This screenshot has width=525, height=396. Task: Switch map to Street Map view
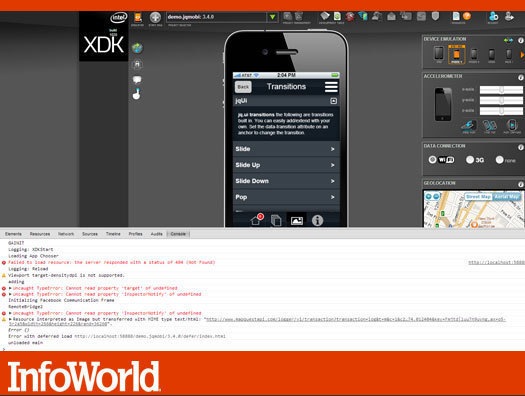(478, 197)
